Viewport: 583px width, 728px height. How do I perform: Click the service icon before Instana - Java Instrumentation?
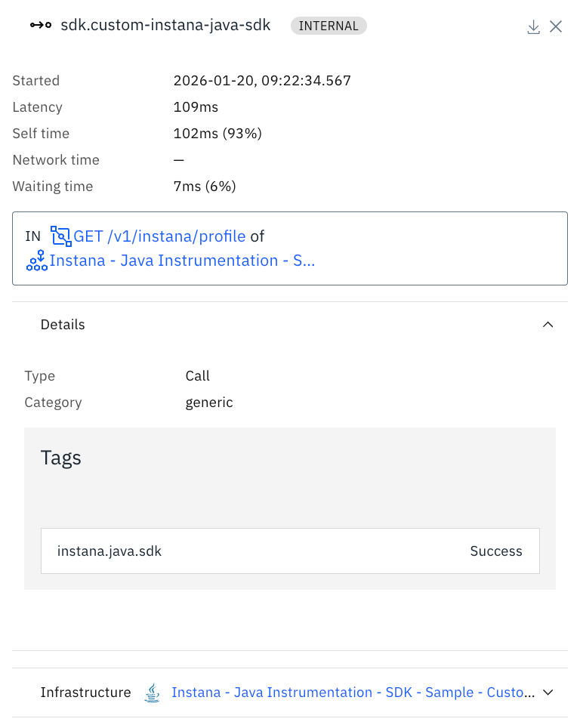click(x=37, y=261)
